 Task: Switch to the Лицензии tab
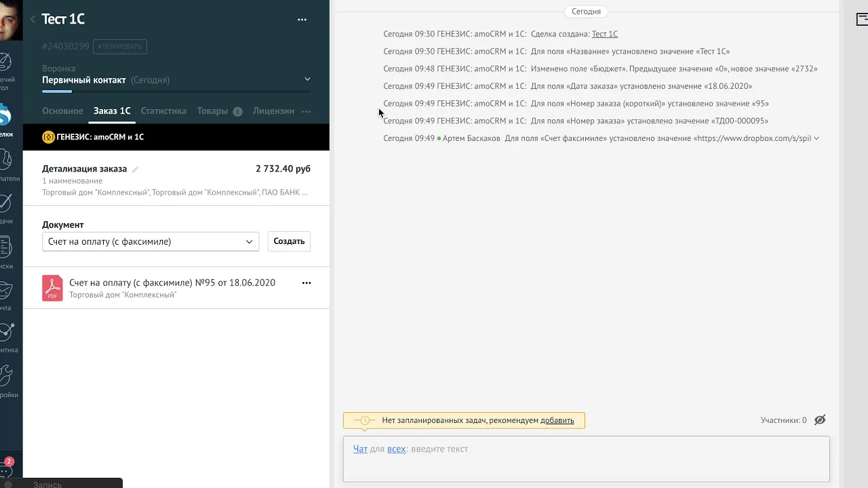coord(273,110)
